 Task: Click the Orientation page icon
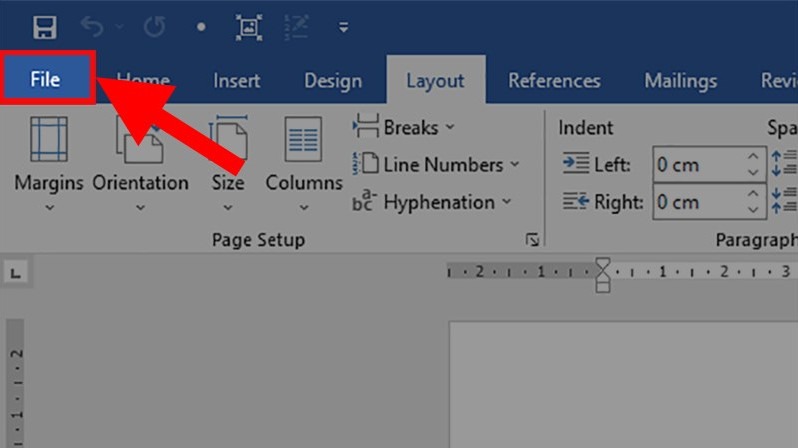[x=140, y=140]
